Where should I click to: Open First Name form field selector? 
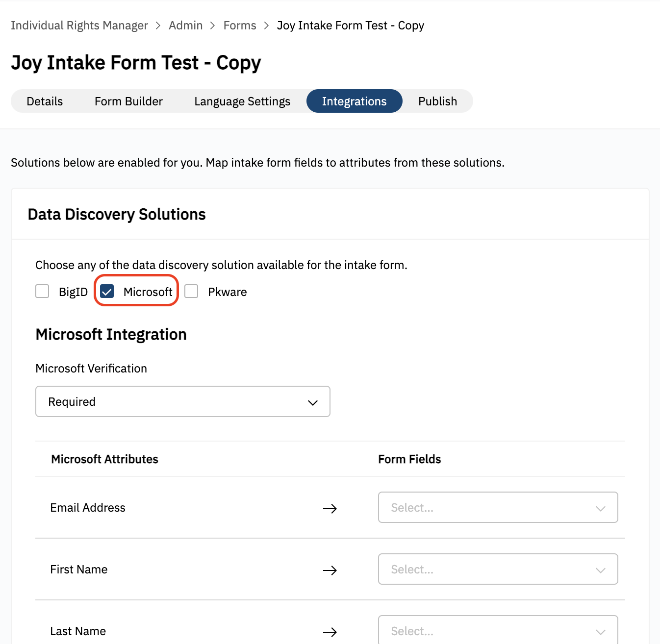click(498, 569)
